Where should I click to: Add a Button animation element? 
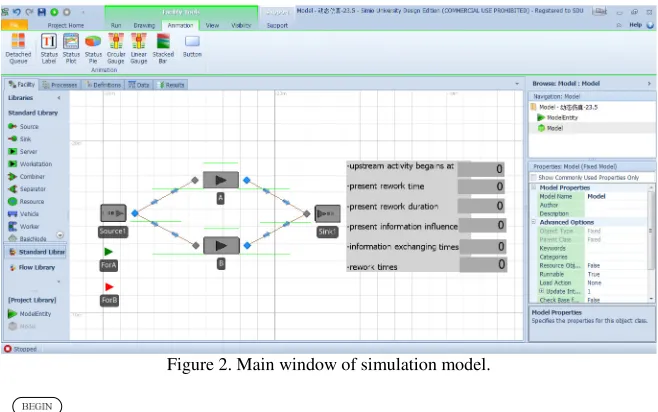click(x=192, y=46)
